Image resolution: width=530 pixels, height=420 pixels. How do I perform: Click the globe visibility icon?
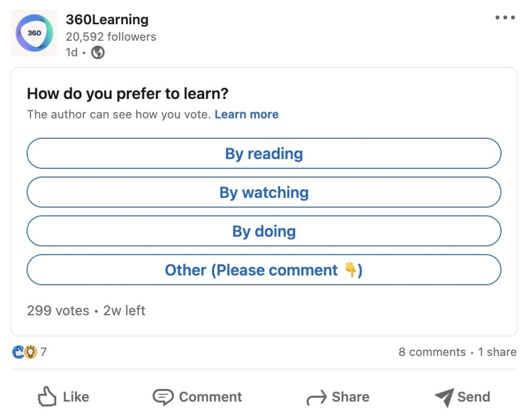point(98,52)
